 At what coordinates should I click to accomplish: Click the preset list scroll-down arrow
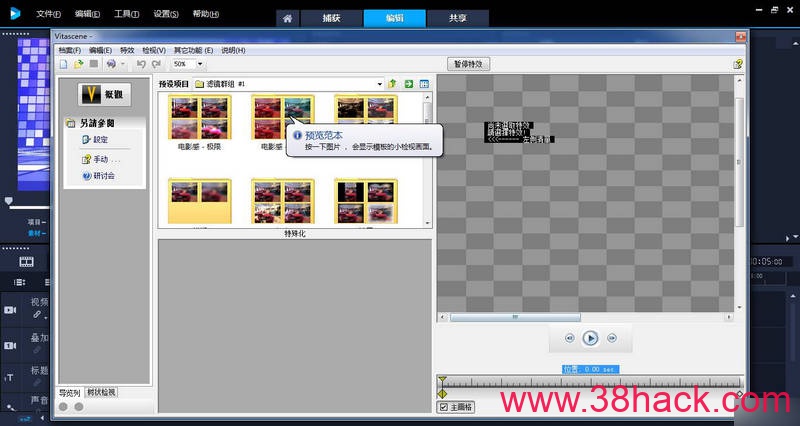[x=428, y=223]
